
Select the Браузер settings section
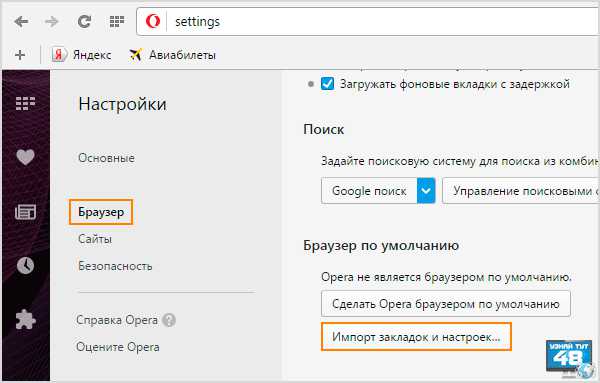101,212
